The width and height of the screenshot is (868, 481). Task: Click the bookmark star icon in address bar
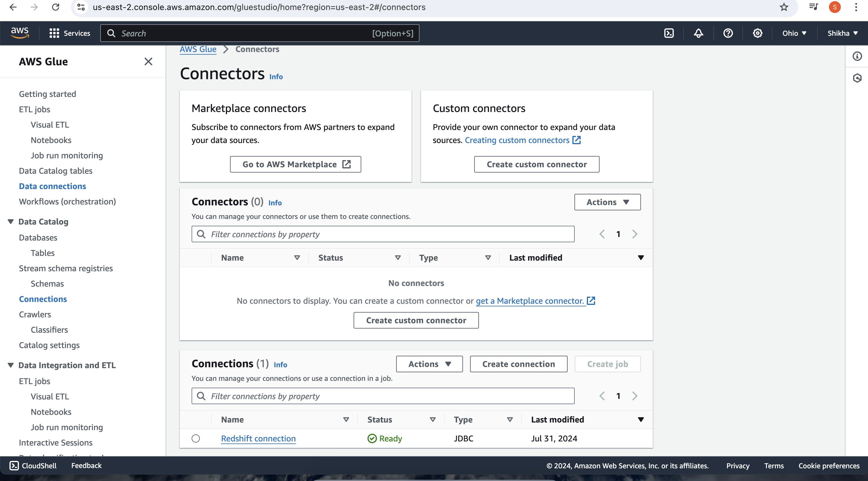tap(784, 7)
